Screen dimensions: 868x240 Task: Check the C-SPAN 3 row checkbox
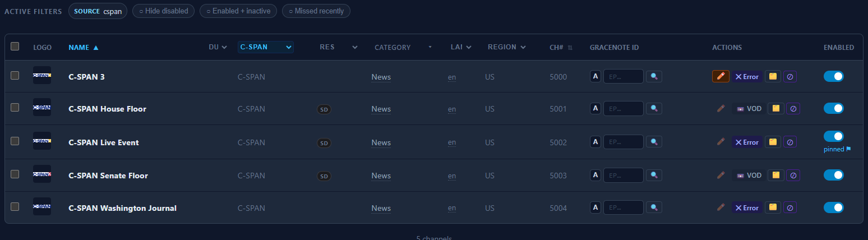15,75
